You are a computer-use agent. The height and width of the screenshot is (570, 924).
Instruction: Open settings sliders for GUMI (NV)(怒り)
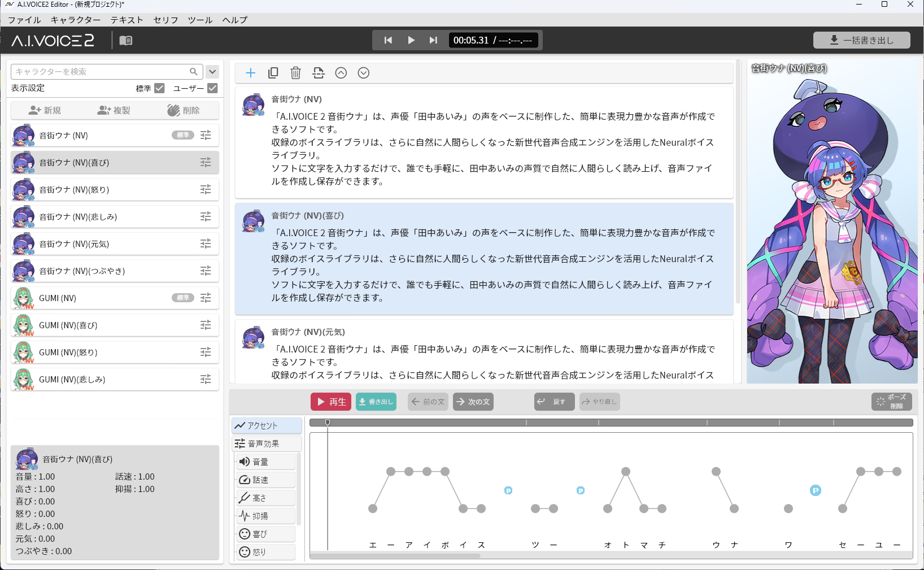coord(206,352)
